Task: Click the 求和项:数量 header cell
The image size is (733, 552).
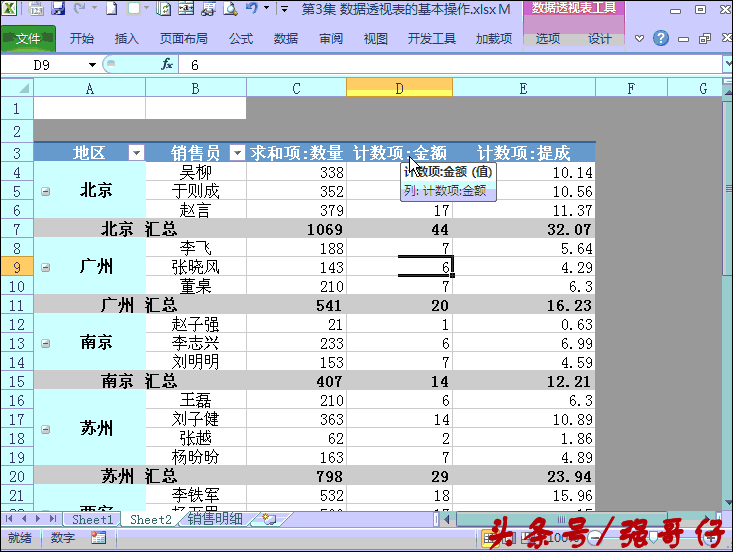Action: (296, 153)
